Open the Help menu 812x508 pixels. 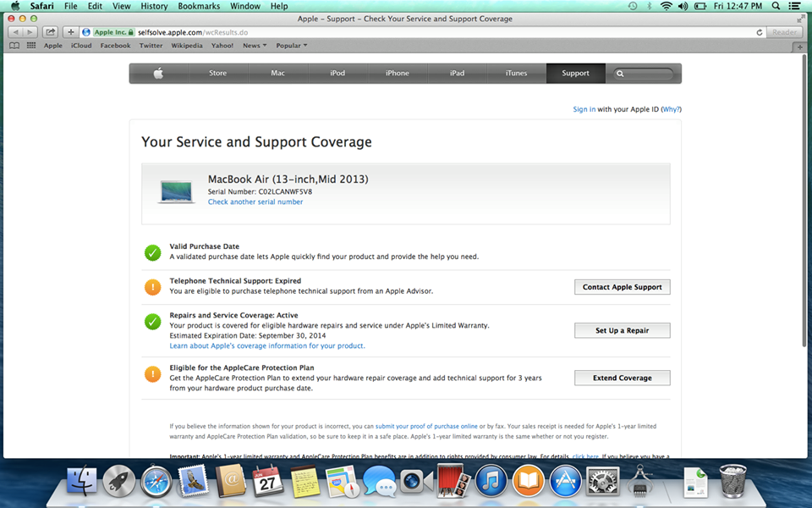(279, 6)
